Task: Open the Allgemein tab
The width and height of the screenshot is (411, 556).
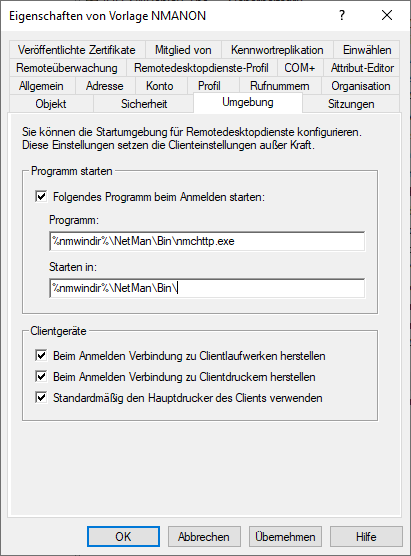Action: pos(41,86)
